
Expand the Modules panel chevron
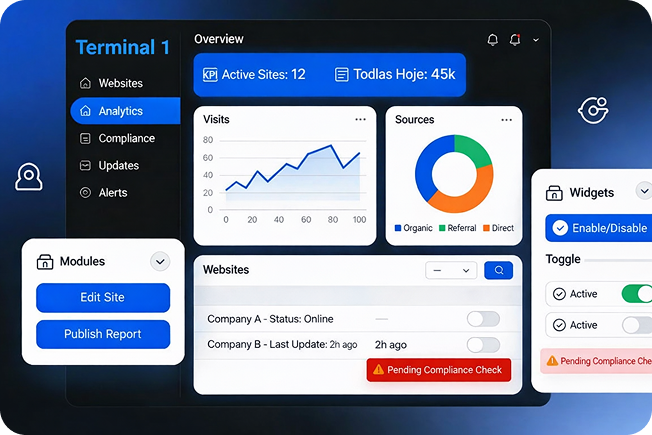(x=159, y=262)
